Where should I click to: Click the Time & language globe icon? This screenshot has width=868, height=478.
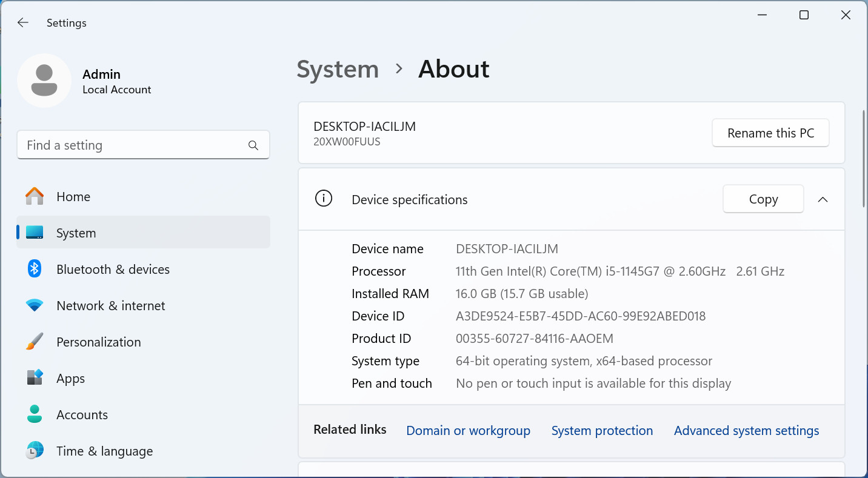pyautogui.click(x=35, y=451)
